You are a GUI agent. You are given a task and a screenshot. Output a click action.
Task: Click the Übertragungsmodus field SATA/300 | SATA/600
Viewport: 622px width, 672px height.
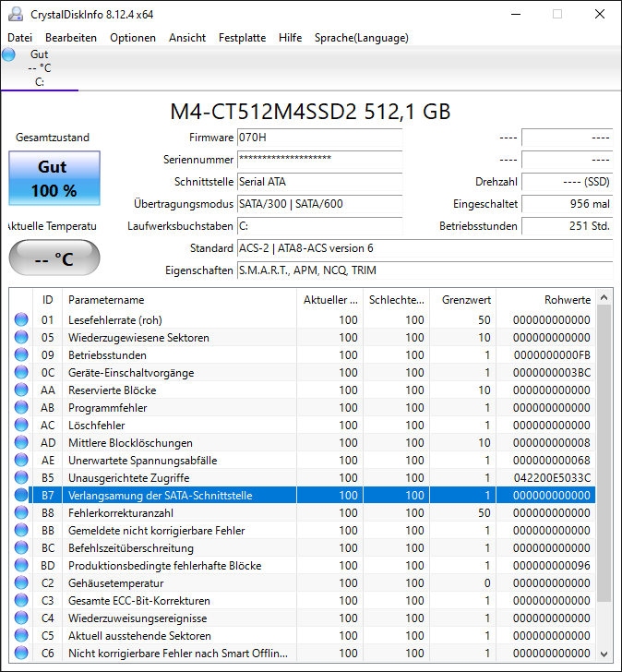click(x=320, y=204)
